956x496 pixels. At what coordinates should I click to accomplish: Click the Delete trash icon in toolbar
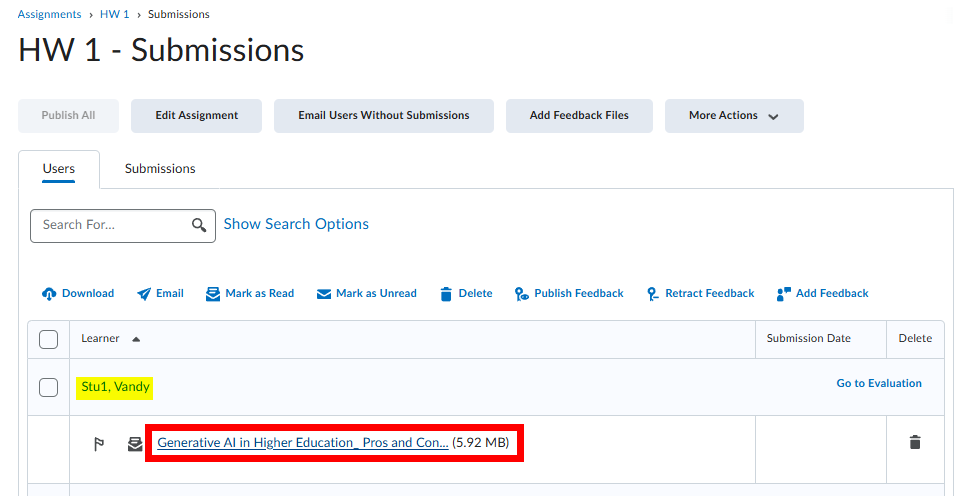[446, 294]
